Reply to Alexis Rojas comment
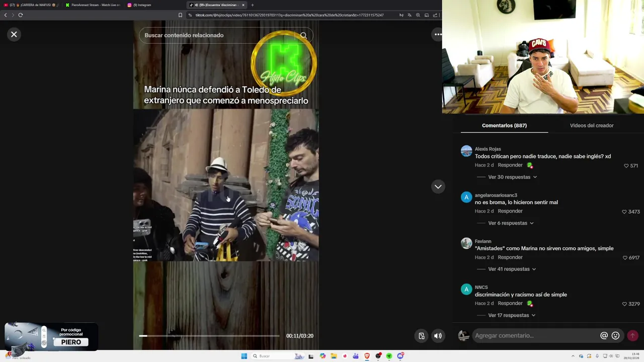Image resolution: width=644 pixels, height=362 pixels. pyautogui.click(x=510, y=165)
